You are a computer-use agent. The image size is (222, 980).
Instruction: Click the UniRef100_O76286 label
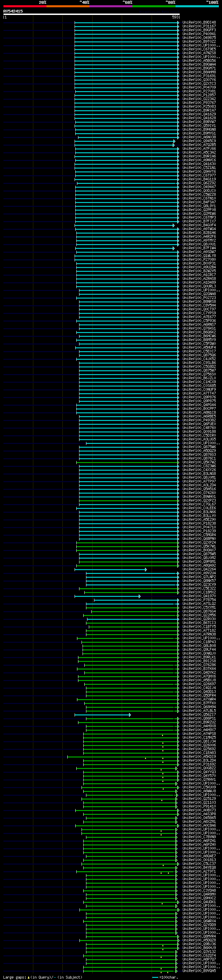[x=199, y=665]
